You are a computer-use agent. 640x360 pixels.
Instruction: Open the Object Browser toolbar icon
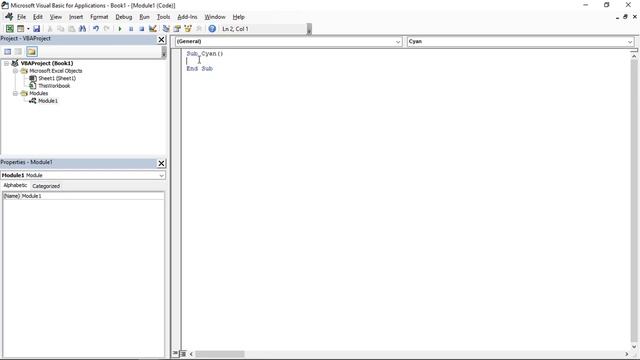pyautogui.click(x=188, y=29)
